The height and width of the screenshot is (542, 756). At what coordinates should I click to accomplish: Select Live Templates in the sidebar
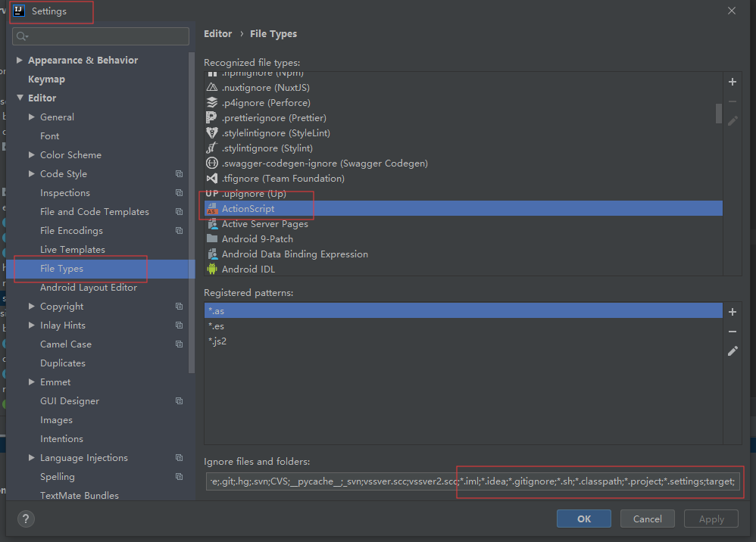pos(72,250)
